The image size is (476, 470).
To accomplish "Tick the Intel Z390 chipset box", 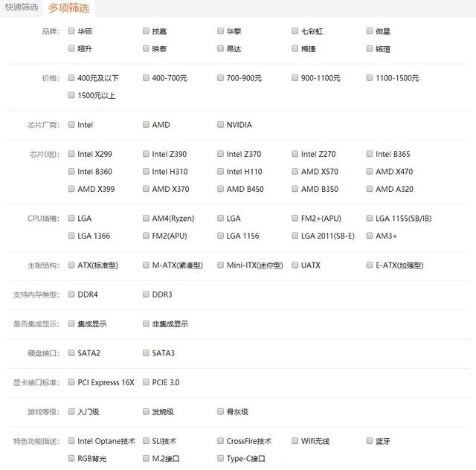I will point(146,154).
